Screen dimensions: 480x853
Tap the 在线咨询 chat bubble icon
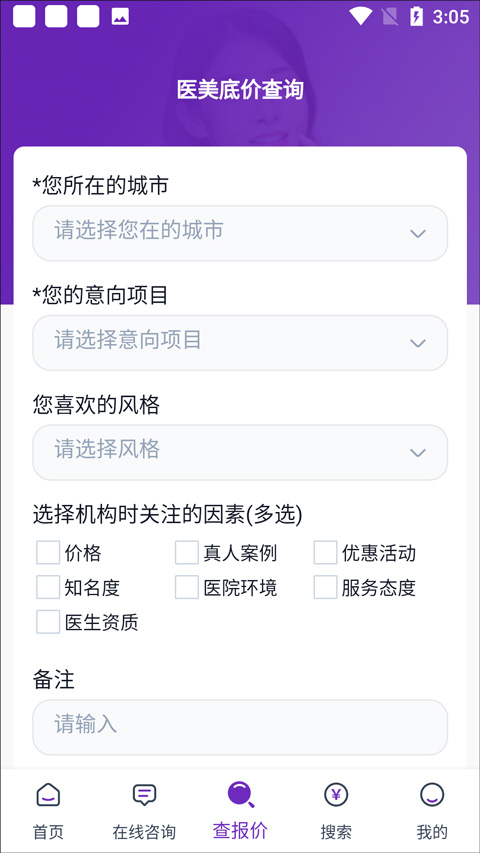(144, 795)
